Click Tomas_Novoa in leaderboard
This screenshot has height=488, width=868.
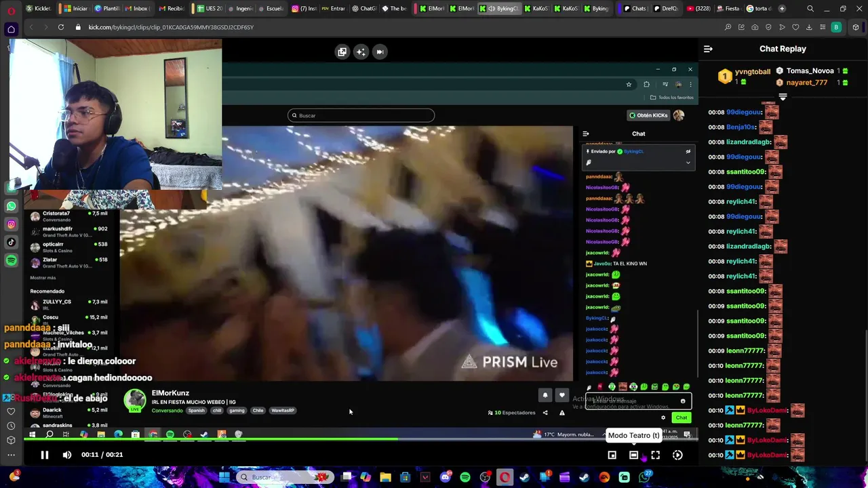810,70
